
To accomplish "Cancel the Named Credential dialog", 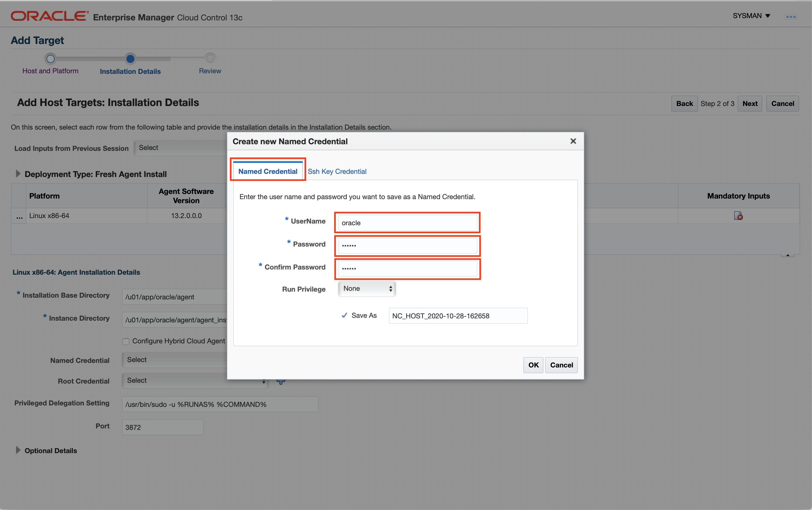I will (x=561, y=365).
